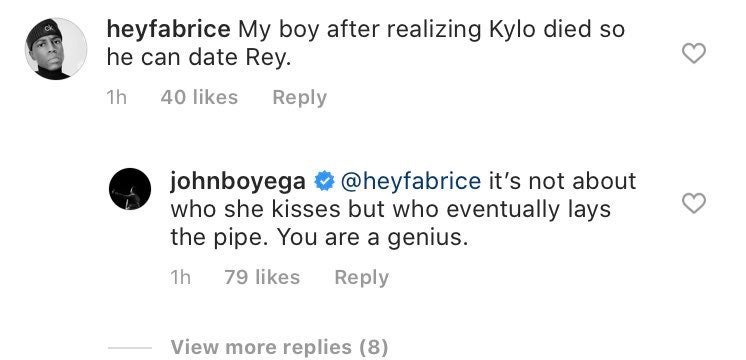Screen dimensions: 746x360
Task: View the 40 likes on heyfabrice's comment
Action: pos(199,97)
